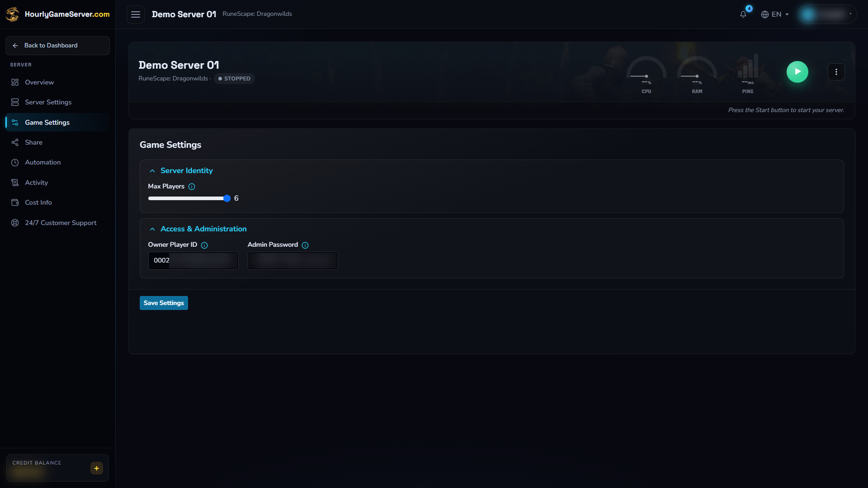Click the Game Settings sliders icon
This screenshot has height=488, width=868.
[x=15, y=122]
